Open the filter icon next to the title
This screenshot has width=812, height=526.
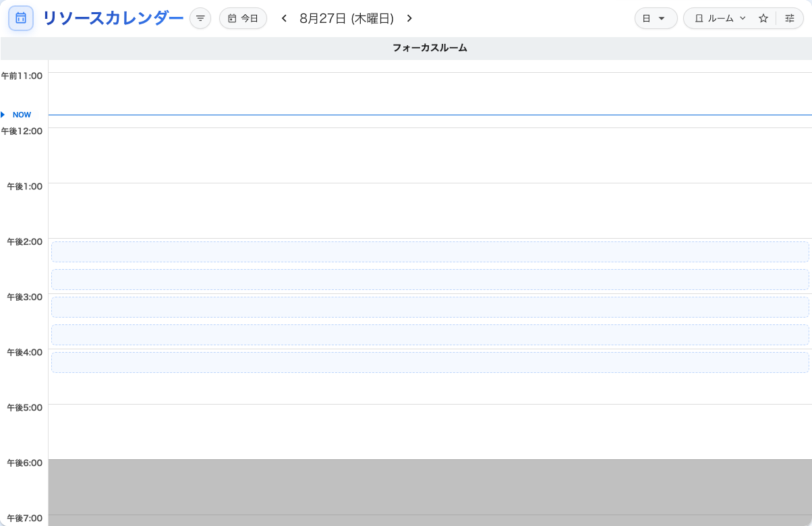pyautogui.click(x=200, y=18)
